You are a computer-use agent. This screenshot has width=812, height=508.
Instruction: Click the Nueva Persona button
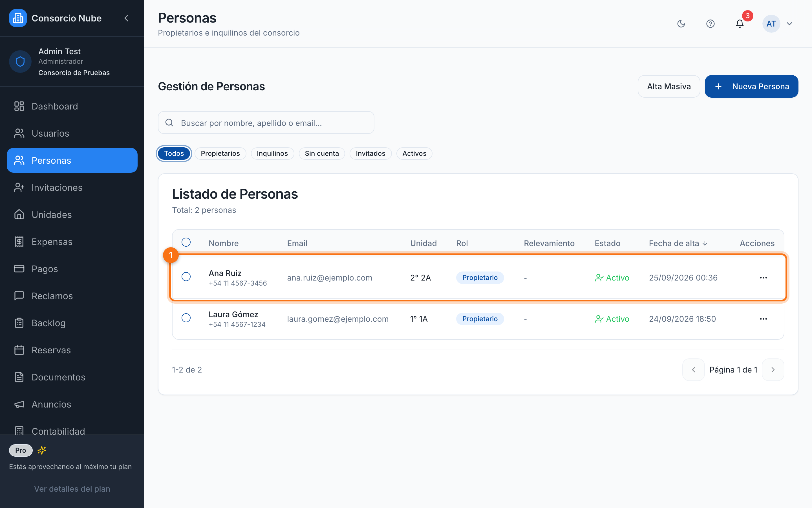click(752, 86)
